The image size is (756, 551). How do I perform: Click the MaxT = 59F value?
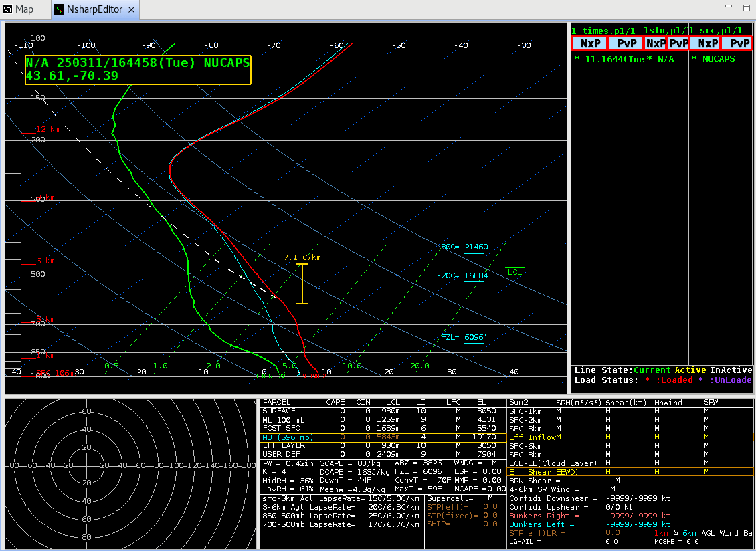(418, 489)
